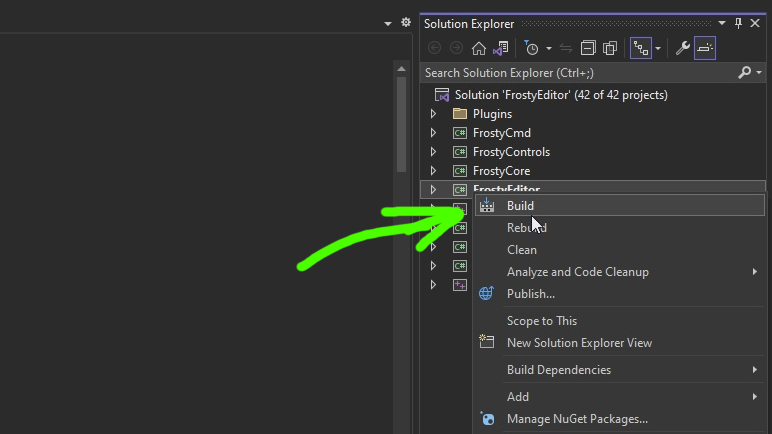The width and height of the screenshot is (772, 434).
Task: Click the vertical scrollbar thumb in left pane
Action: coord(402,125)
